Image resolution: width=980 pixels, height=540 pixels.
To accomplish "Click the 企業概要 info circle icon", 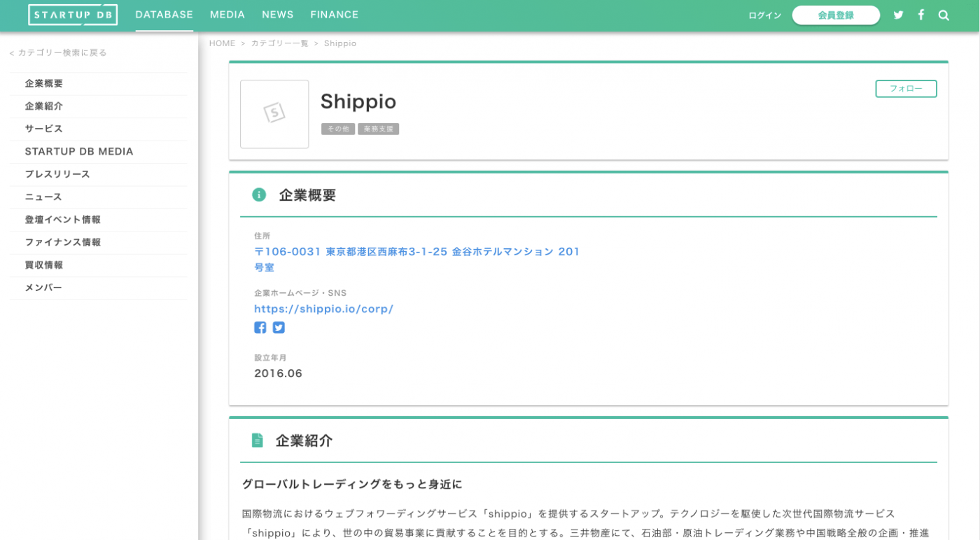I will (x=259, y=194).
